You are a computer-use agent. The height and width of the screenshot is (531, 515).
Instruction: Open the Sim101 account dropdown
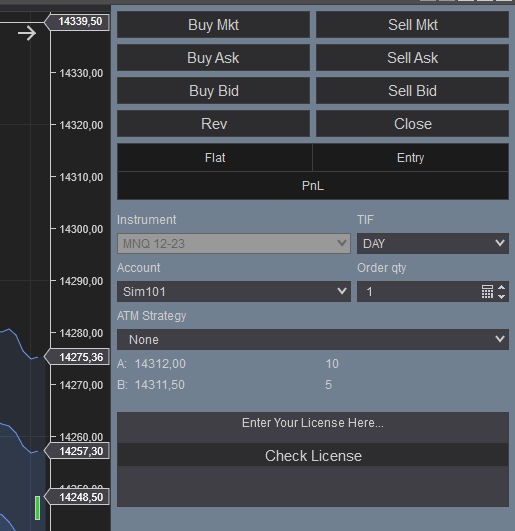click(234, 291)
